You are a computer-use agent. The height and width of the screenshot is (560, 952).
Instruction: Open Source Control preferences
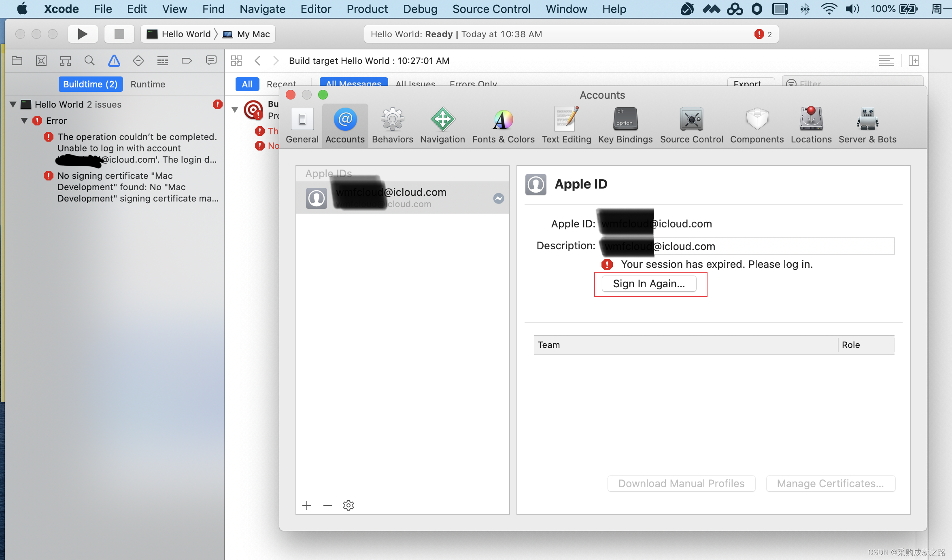pyautogui.click(x=691, y=125)
